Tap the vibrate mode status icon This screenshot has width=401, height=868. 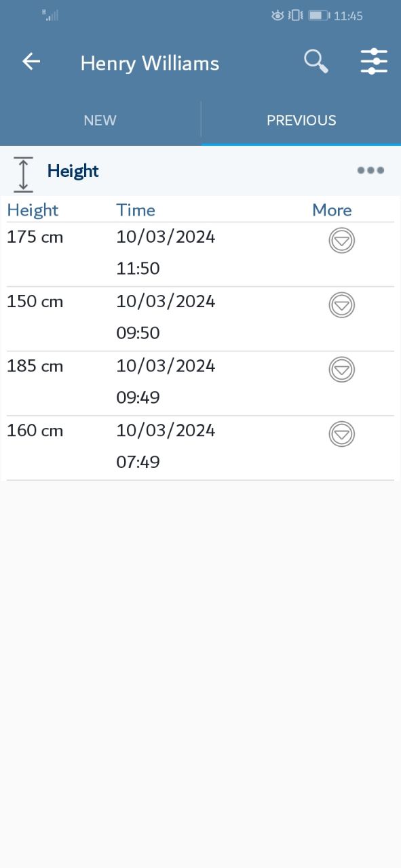(x=295, y=15)
